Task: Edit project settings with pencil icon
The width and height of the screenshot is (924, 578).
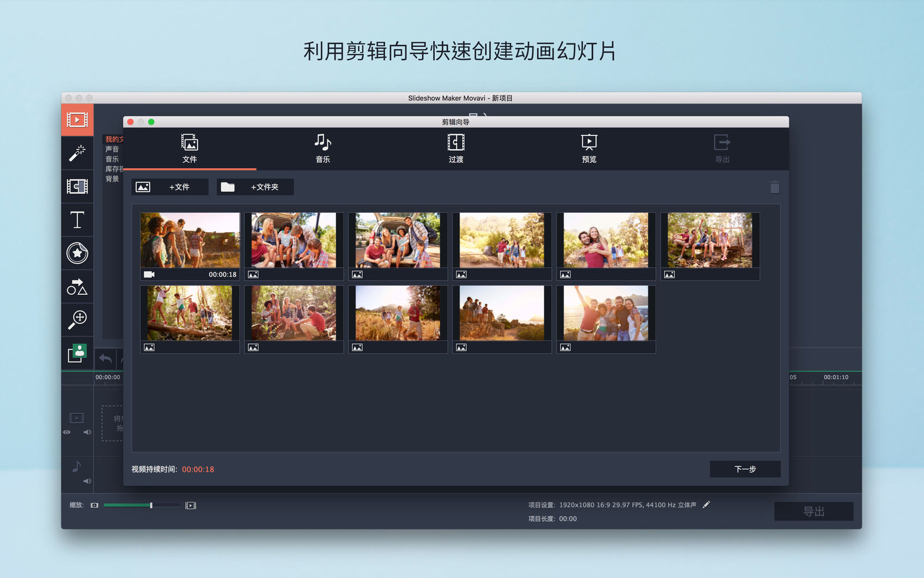Action: click(x=706, y=505)
